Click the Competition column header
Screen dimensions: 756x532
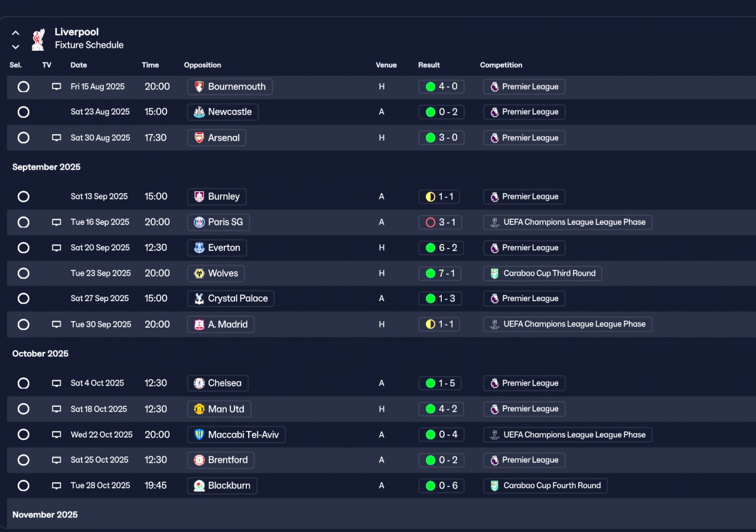[x=501, y=65]
